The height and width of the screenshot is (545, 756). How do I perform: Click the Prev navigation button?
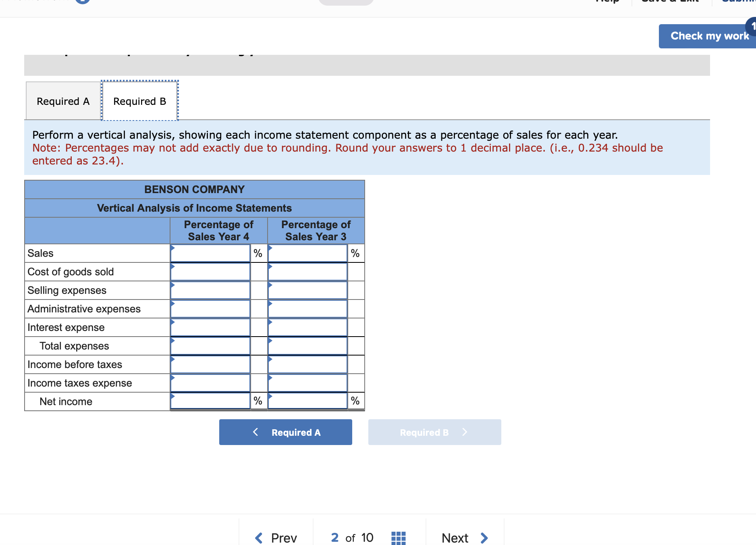(283, 538)
